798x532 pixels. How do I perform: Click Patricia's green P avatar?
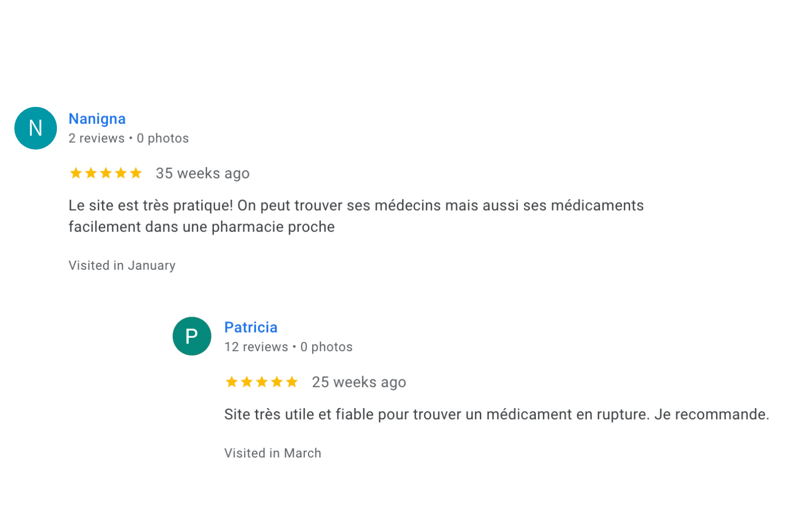192,336
